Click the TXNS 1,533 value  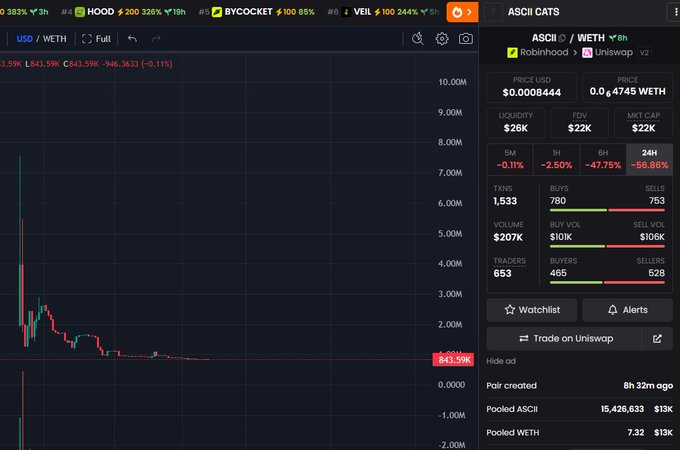pos(505,201)
